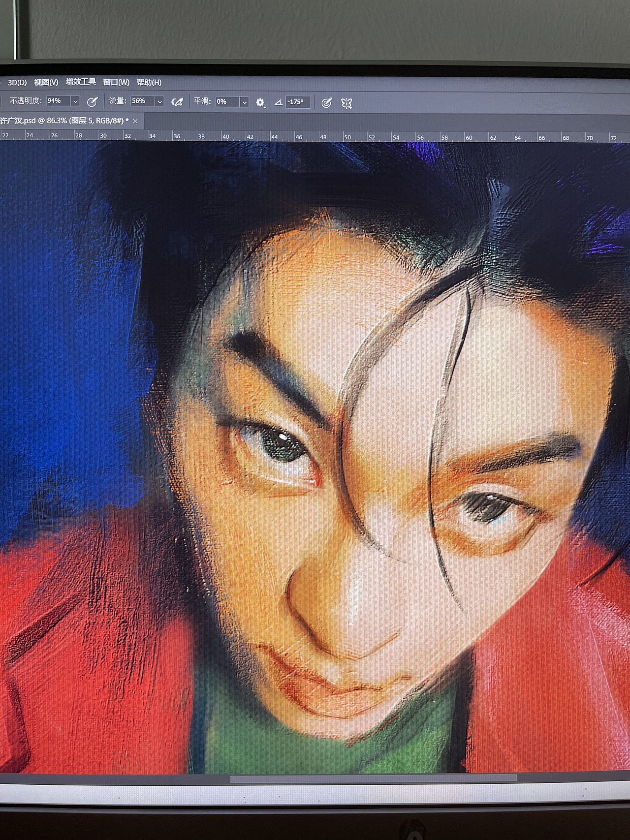The width and height of the screenshot is (630, 840).
Task: Open the 增效工具 menu
Action: point(81,82)
